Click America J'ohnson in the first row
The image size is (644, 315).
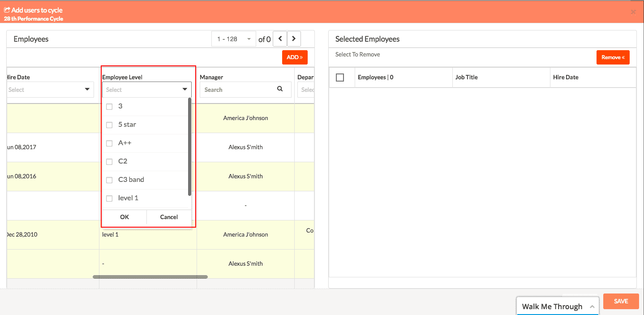pyautogui.click(x=245, y=118)
